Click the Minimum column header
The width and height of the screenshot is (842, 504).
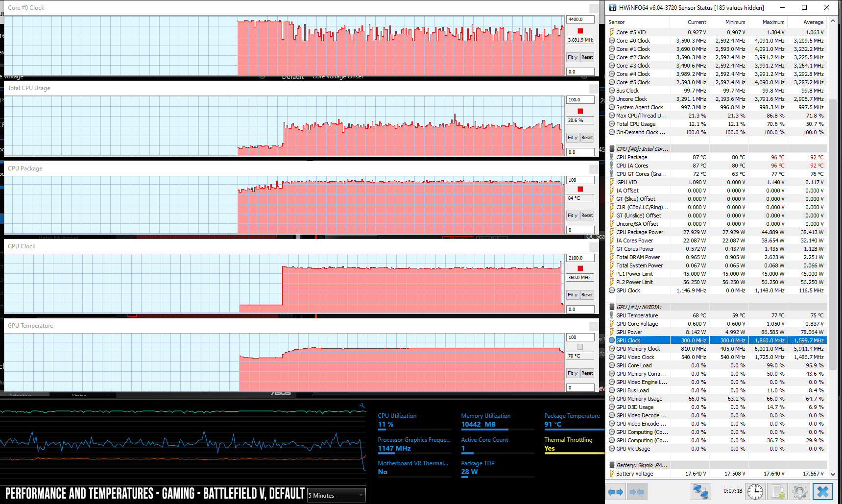tap(728, 22)
